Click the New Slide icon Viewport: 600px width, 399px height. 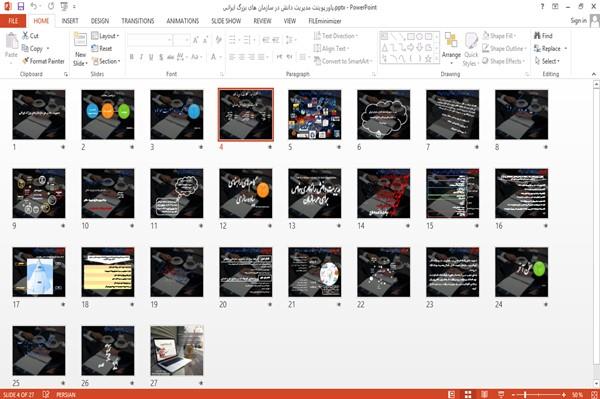[80, 40]
